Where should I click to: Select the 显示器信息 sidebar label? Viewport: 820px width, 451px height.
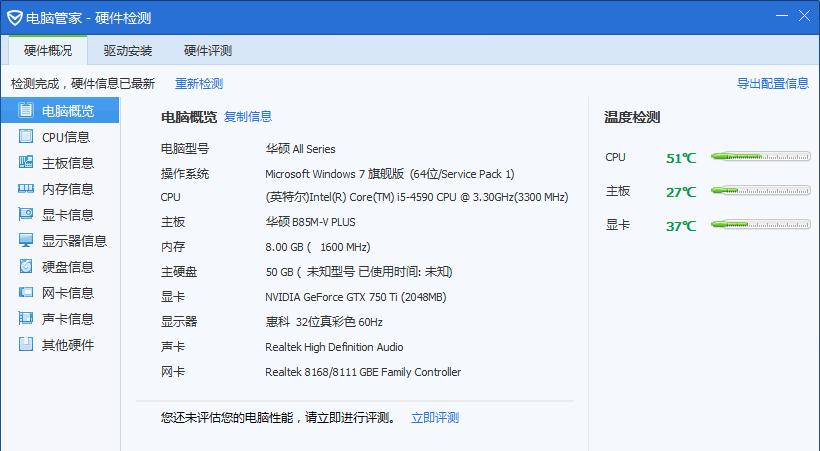(x=74, y=241)
